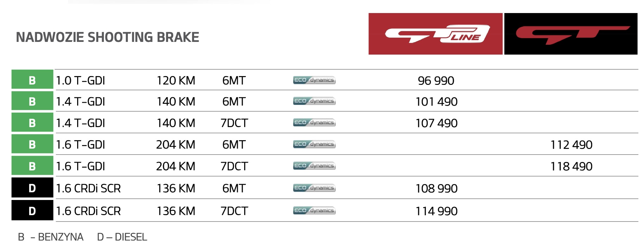This screenshot has width=644, height=250.
Task: Click the 204 KM 7DCT power value
Action: [x=175, y=166]
